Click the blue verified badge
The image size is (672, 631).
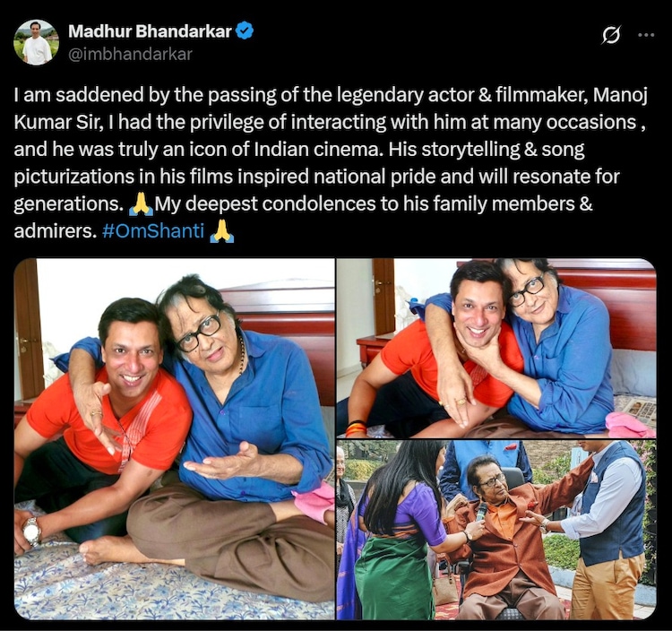[245, 30]
